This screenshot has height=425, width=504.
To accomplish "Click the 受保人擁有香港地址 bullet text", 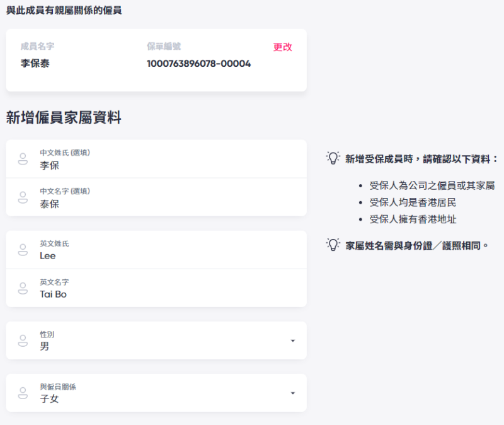I will 413,219.
